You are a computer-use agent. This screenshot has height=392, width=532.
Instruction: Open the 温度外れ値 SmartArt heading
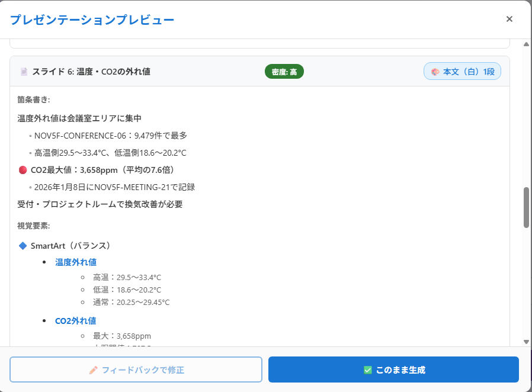click(76, 262)
